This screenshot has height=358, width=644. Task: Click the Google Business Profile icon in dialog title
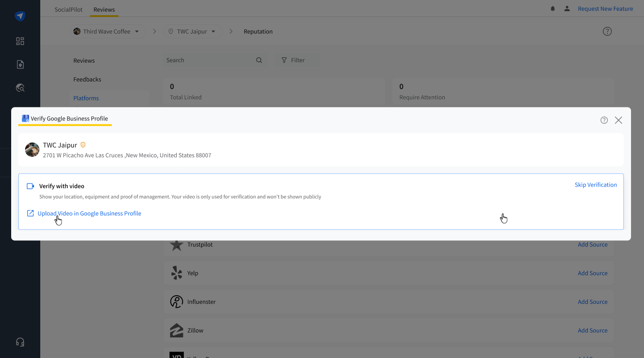coord(25,119)
